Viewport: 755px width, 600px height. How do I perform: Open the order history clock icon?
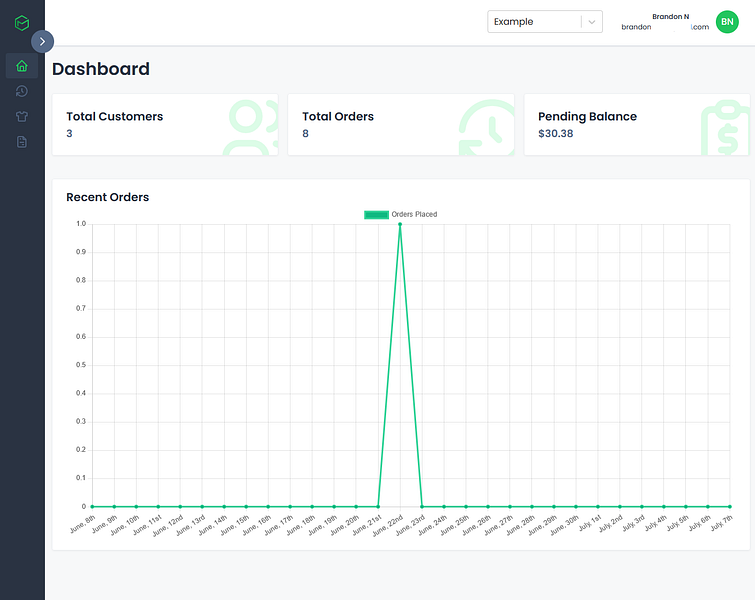pyautogui.click(x=22, y=91)
